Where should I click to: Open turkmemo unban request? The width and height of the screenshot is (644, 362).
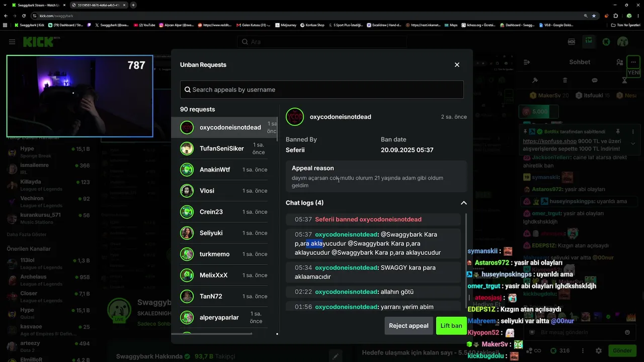click(x=224, y=254)
